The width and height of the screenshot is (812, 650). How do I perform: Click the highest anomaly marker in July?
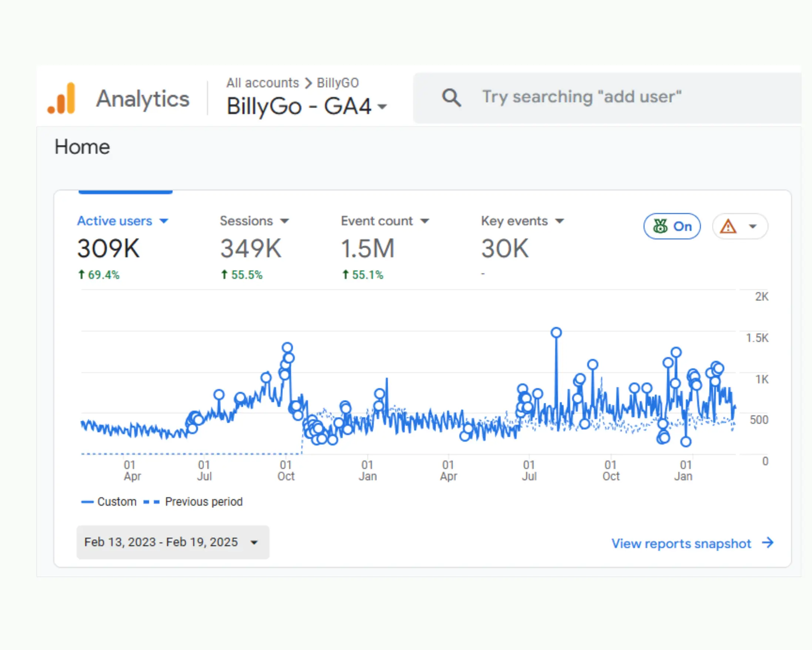tap(556, 333)
